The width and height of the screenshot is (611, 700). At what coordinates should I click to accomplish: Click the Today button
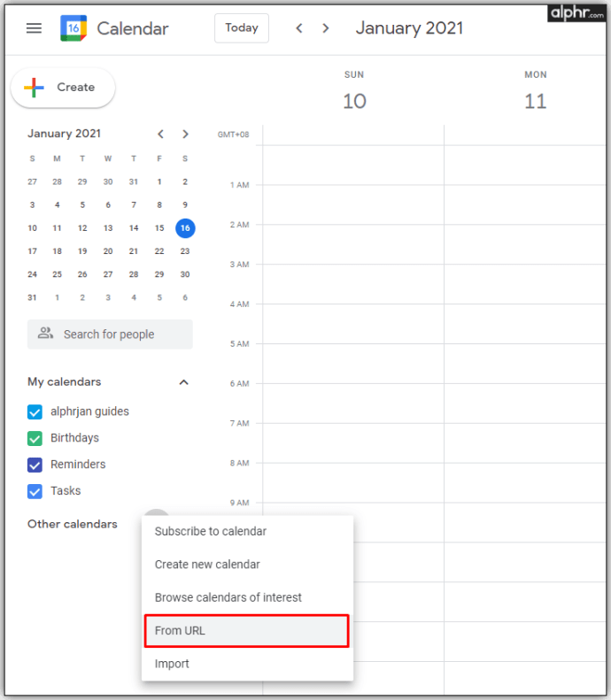pyautogui.click(x=242, y=28)
